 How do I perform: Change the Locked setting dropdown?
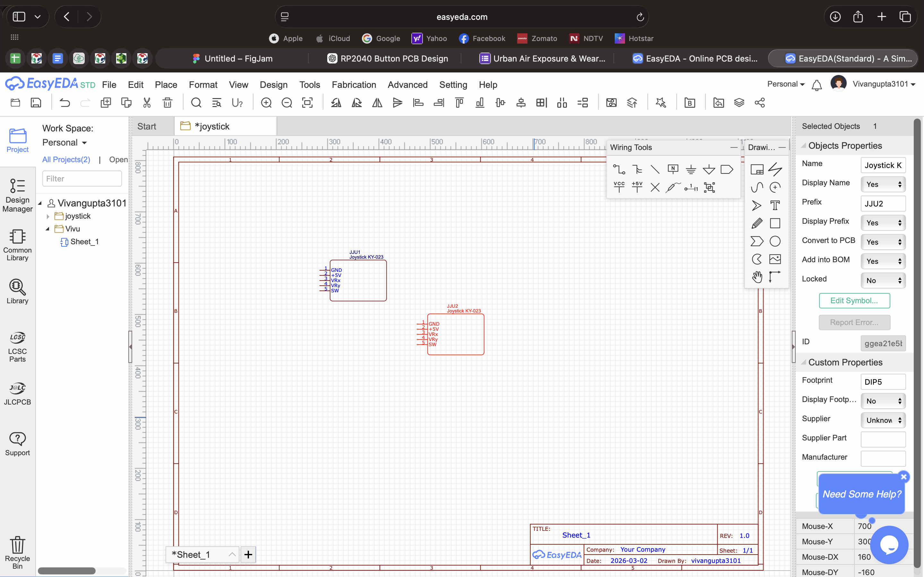tap(883, 280)
